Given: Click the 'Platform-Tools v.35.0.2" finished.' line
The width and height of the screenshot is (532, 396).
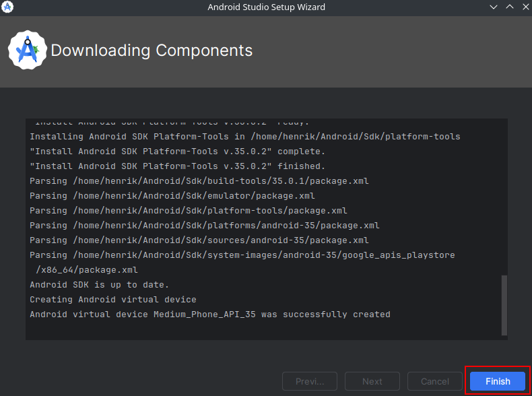Looking at the screenshot, I should 178,166.
